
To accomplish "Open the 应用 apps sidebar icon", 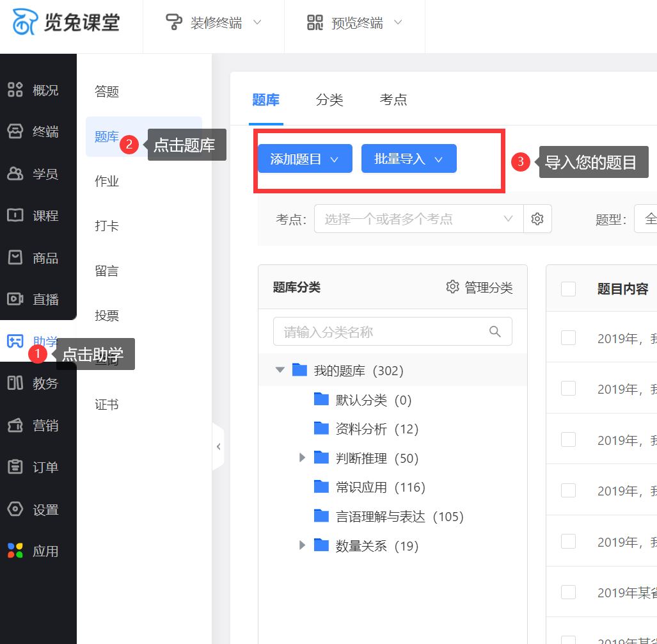I will (x=15, y=551).
